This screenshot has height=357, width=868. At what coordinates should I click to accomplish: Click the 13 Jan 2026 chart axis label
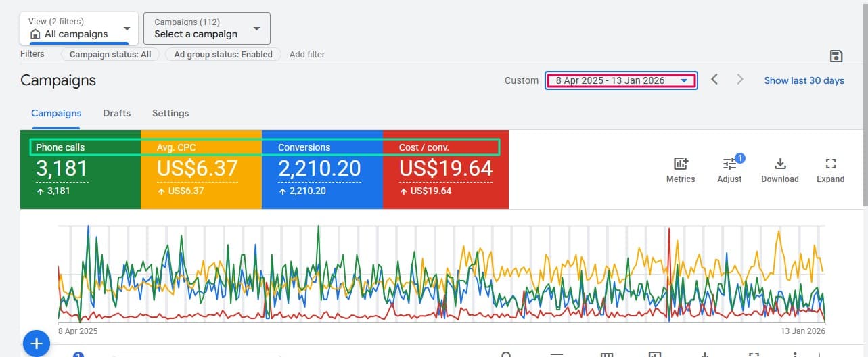(804, 331)
